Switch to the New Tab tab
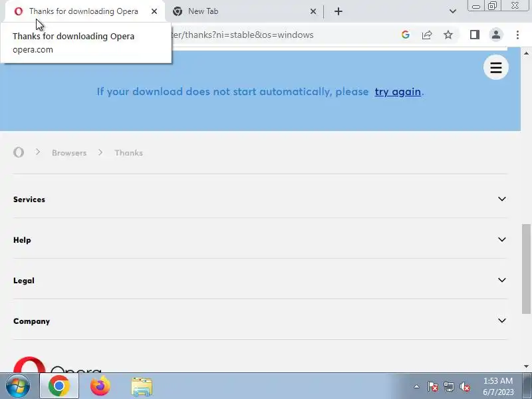 click(x=244, y=11)
